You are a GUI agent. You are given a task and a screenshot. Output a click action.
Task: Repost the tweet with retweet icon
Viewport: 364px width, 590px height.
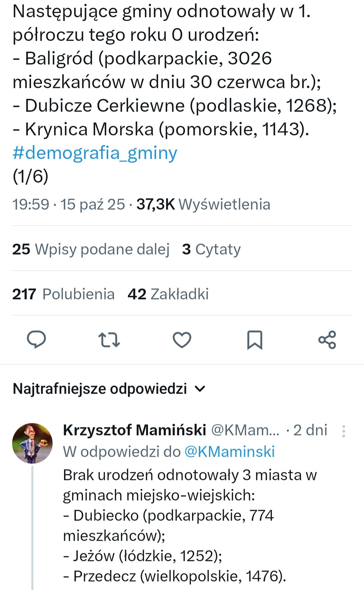pyautogui.click(x=109, y=340)
